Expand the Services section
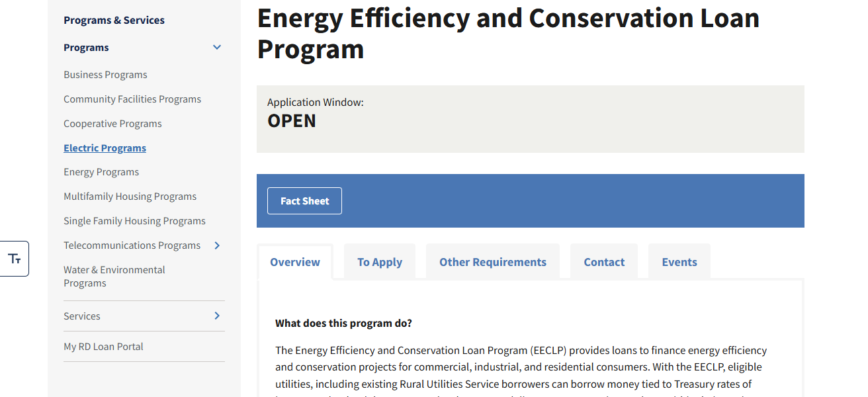868x397 pixels. (216, 316)
